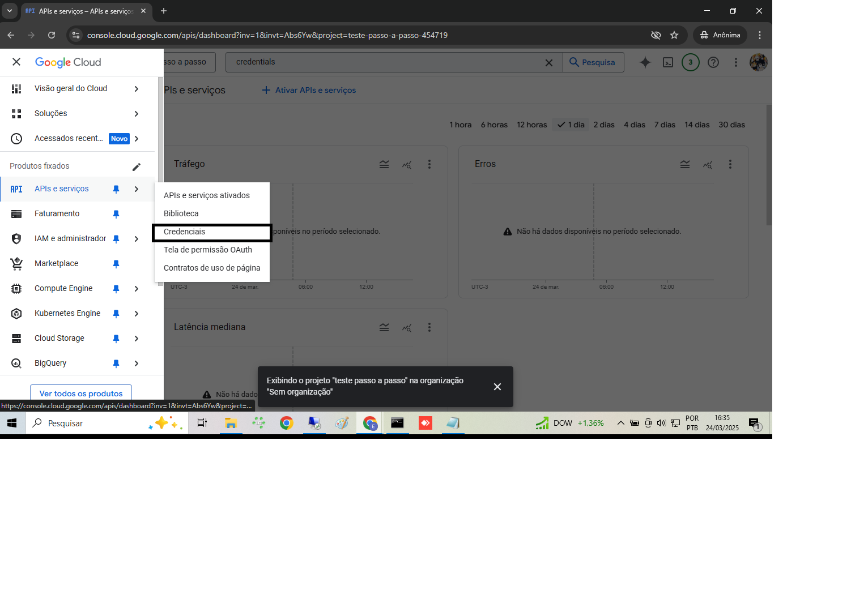Unpin Faturamento from pinned products
868x599 pixels.
pos(116,214)
